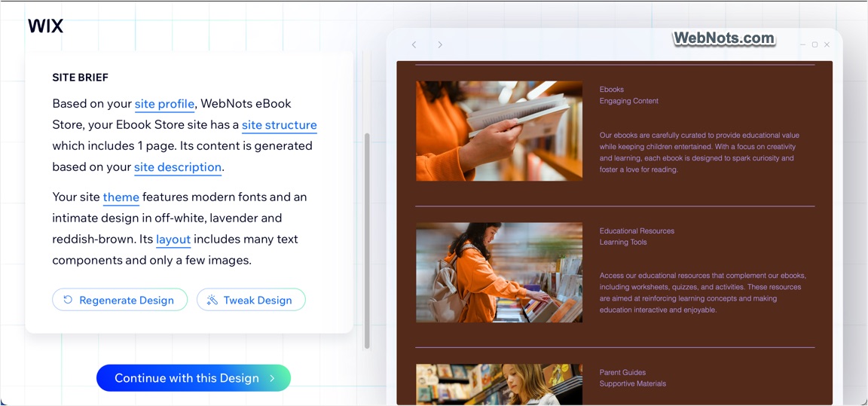Image resolution: width=868 pixels, height=406 pixels.
Task: Click the ebooks carefully curated paragraph
Action: pyautogui.click(x=699, y=153)
